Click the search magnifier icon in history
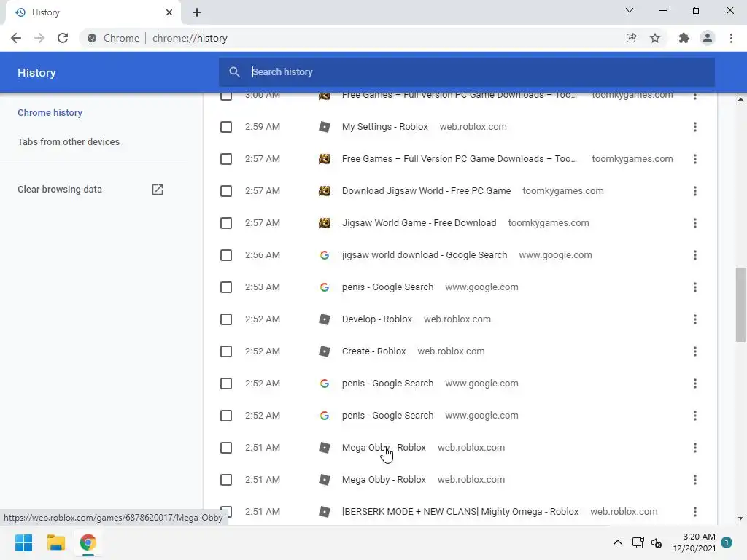This screenshot has height=560, width=747. click(234, 72)
